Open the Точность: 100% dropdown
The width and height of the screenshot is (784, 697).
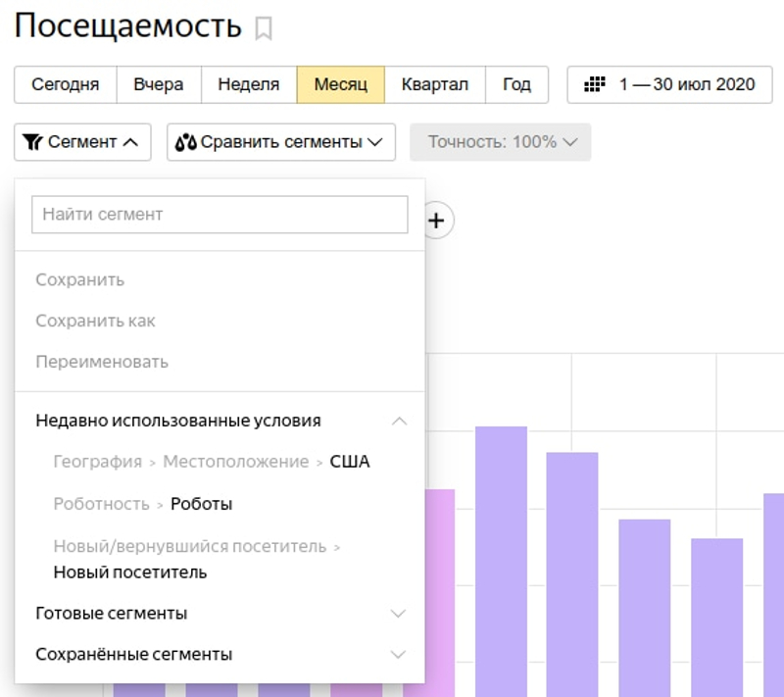click(x=501, y=142)
